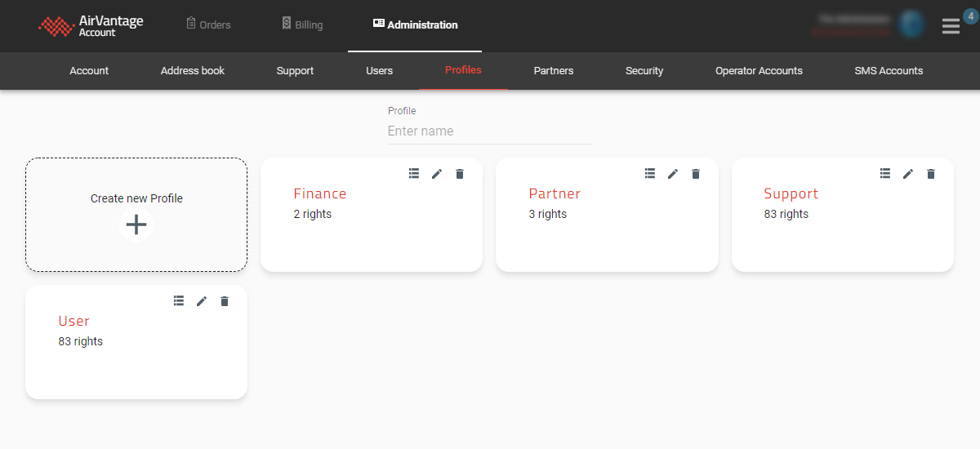Switch to the Orders section
Viewport: 980px width, 449px height.
tap(208, 24)
